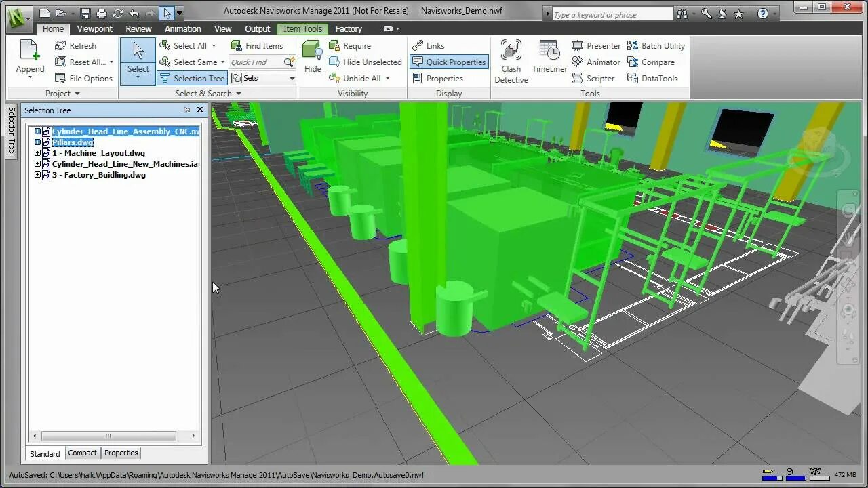Click the binoculars search icon
Viewport: 868px width, 488px height.
[681, 14]
